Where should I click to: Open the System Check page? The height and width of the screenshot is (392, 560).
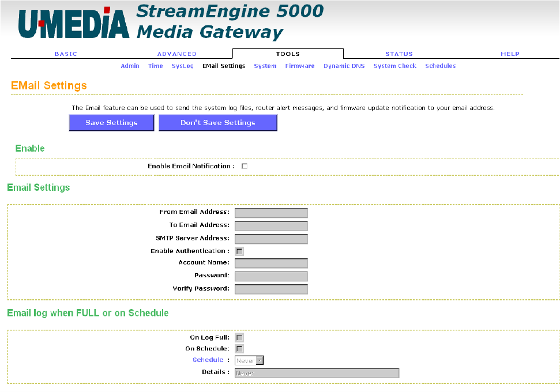pyautogui.click(x=395, y=66)
